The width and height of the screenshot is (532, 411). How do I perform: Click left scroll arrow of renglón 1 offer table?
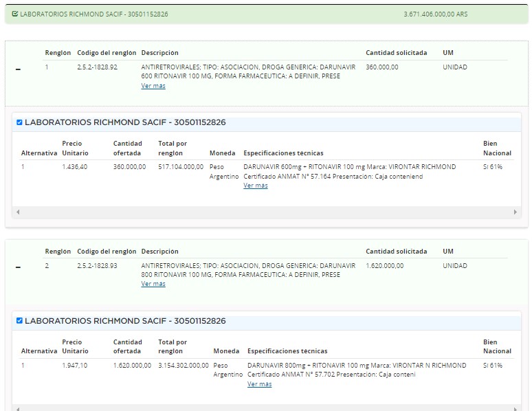click(17, 212)
